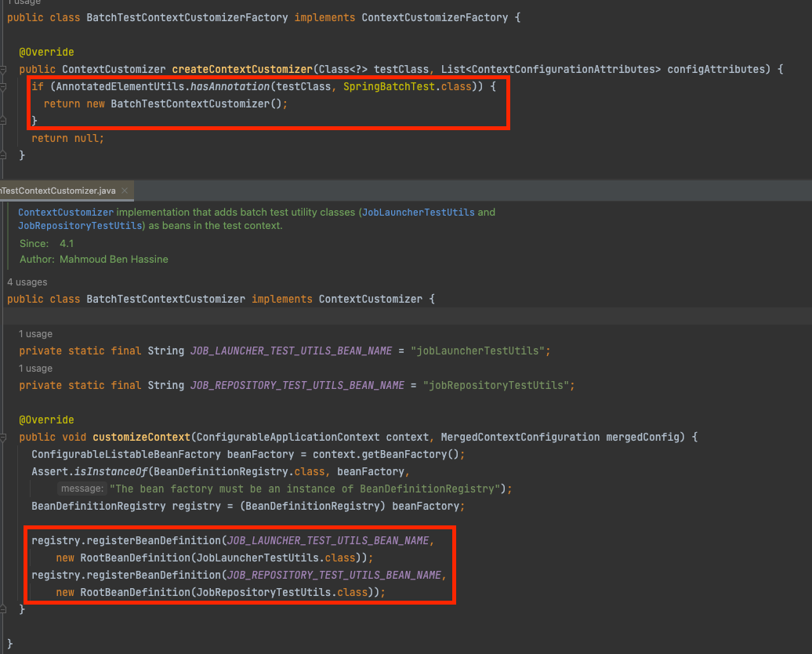Open the JobLauncherTestUtils link in documentation
Screen dimensions: 812x654
click(x=418, y=213)
